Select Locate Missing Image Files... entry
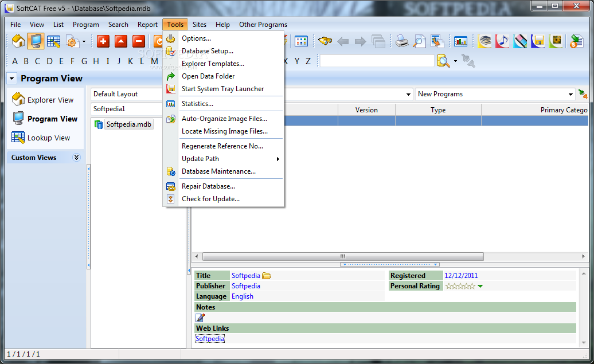The height and width of the screenshot is (364, 594). click(225, 131)
